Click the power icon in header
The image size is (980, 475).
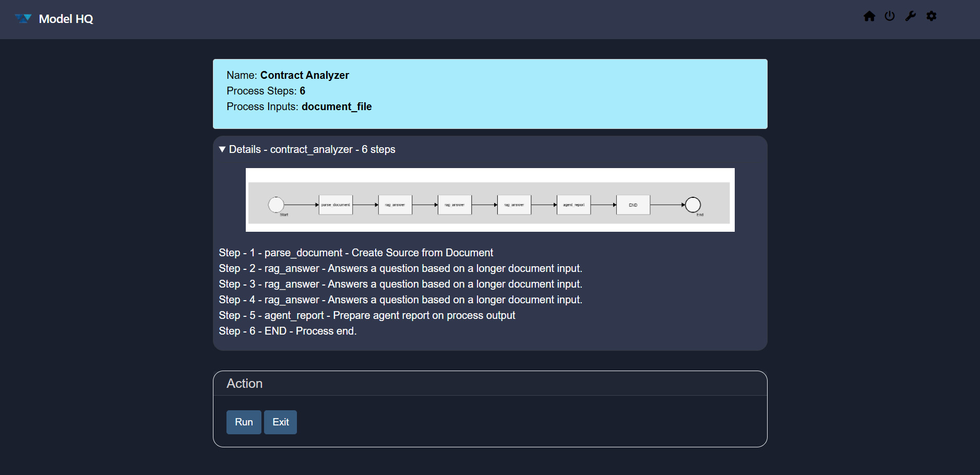pos(890,16)
